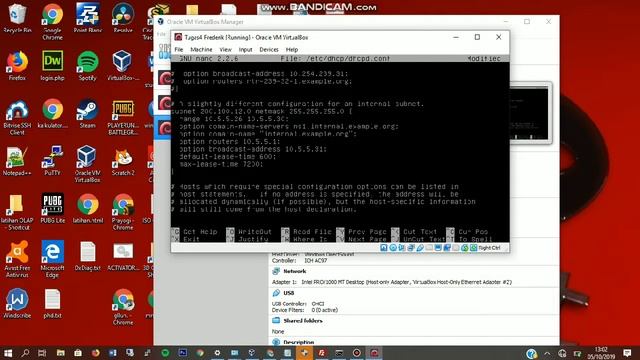Click the shared folders icon in VM status bar
The width and height of the screenshot is (640, 360).
tap(429, 248)
